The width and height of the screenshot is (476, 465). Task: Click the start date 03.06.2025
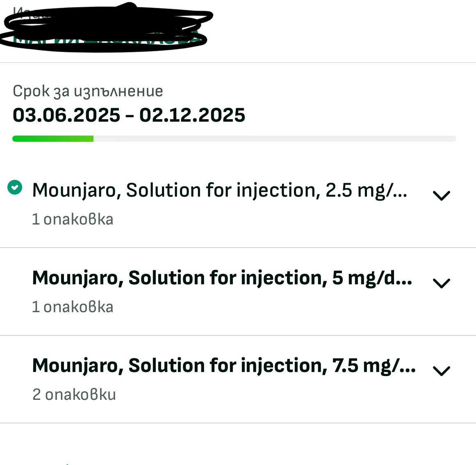(66, 115)
